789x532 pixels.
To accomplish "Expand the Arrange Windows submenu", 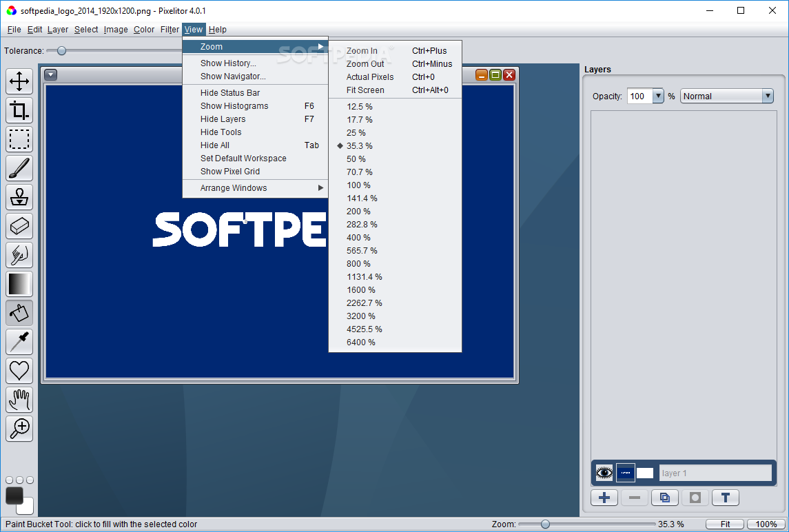I will [255, 187].
